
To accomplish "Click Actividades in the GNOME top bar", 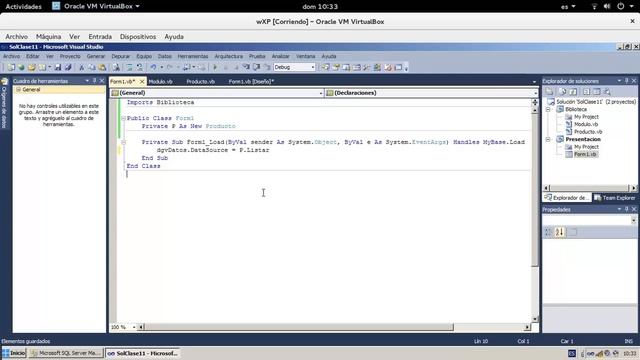I will point(23,7).
